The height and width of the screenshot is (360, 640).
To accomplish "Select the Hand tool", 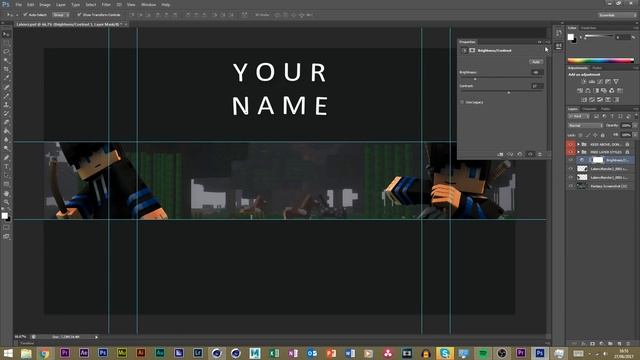I will (x=6, y=193).
